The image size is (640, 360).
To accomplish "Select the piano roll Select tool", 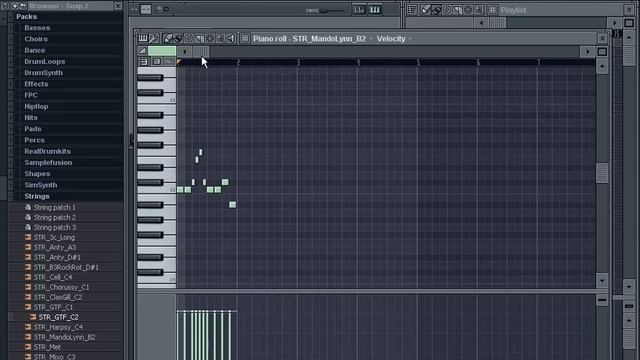I will point(210,38).
